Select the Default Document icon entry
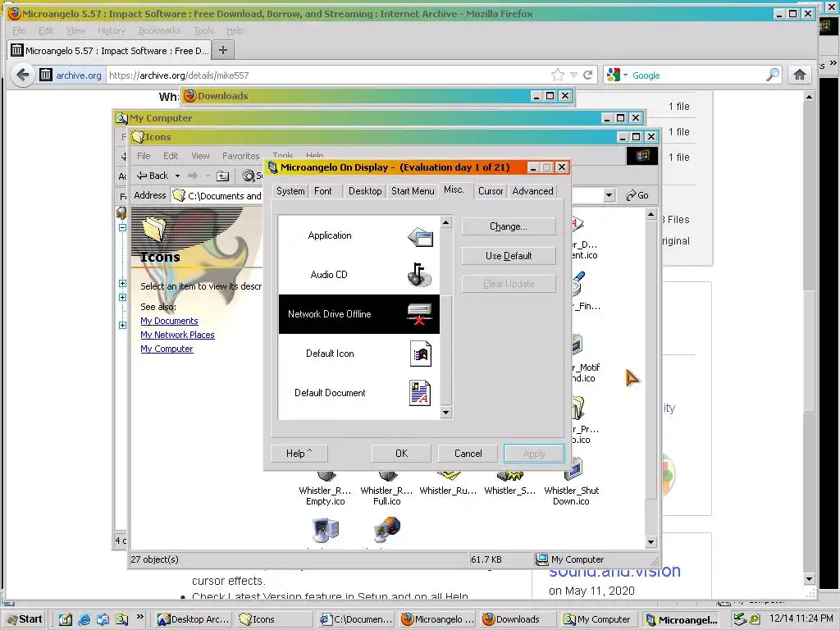840x630 pixels. (359, 393)
